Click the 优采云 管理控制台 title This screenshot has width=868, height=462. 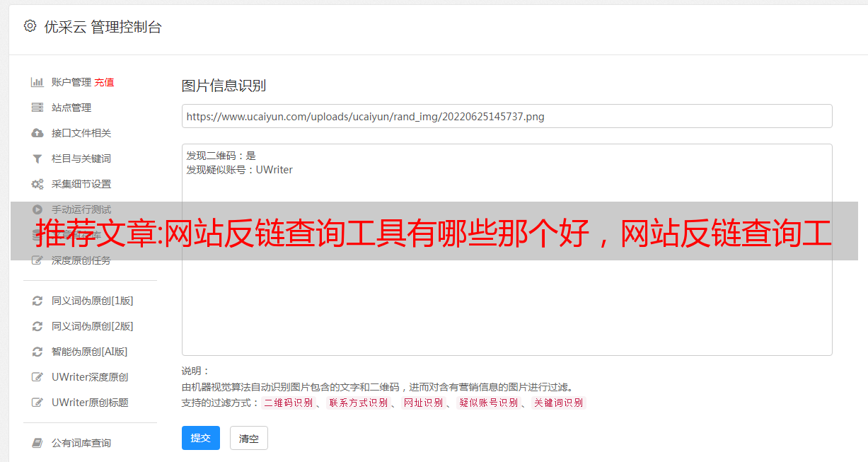point(103,27)
